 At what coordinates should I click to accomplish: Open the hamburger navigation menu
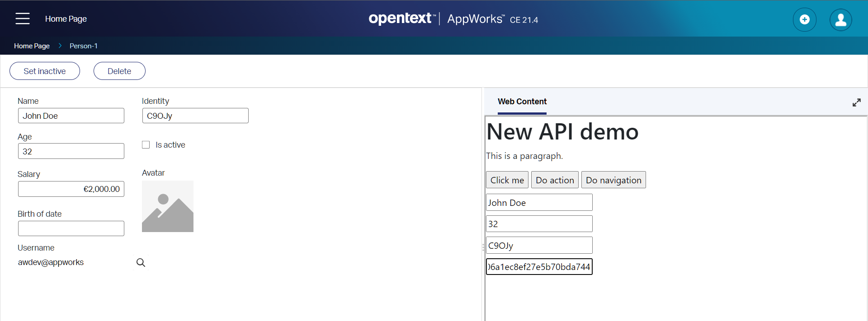coord(22,19)
